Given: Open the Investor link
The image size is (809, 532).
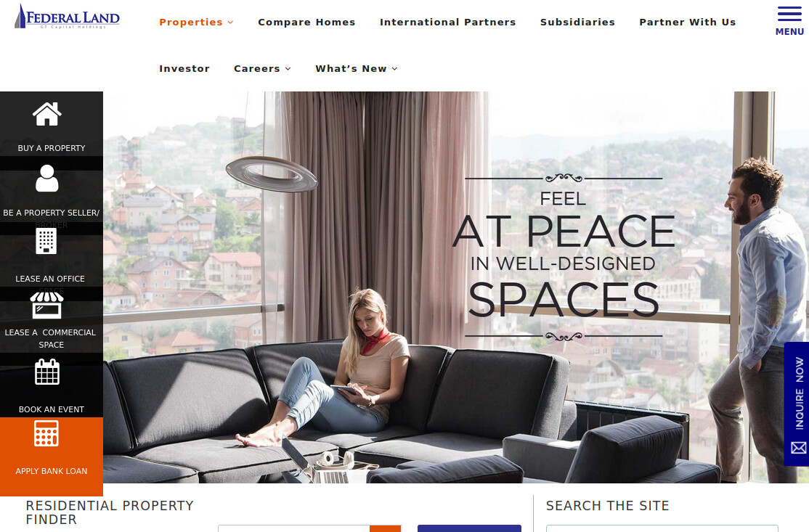Looking at the screenshot, I should tap(184, 68).
